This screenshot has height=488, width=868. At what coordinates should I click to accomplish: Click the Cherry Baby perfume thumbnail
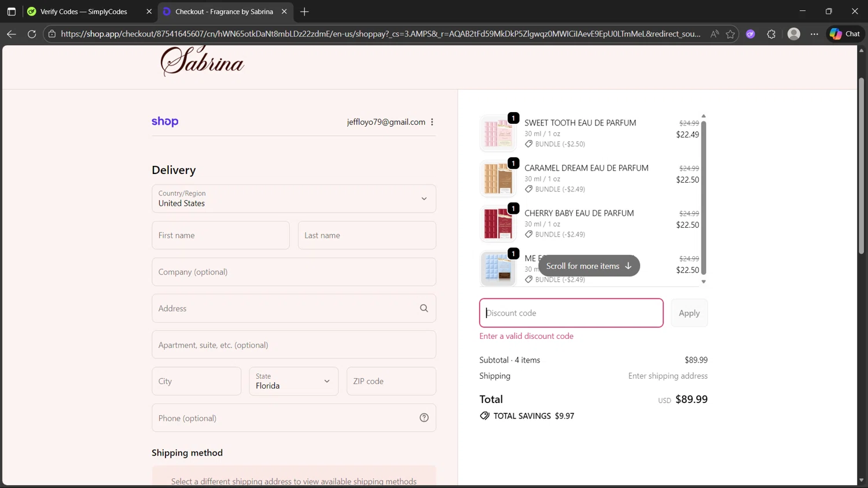click(x=498, y=223)
